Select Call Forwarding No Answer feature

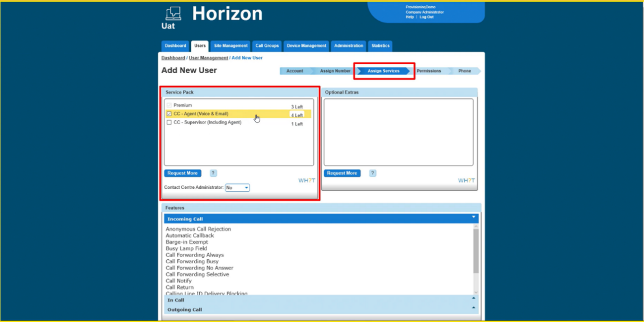200,268
